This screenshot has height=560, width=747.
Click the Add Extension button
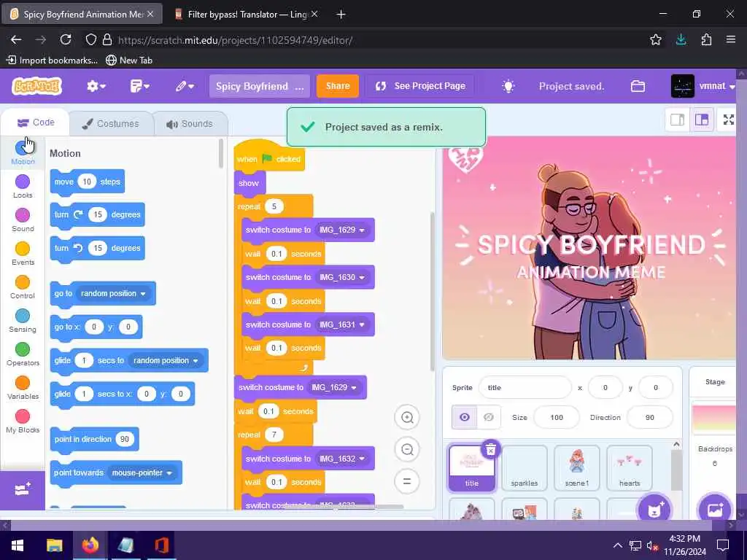[23, 490]
